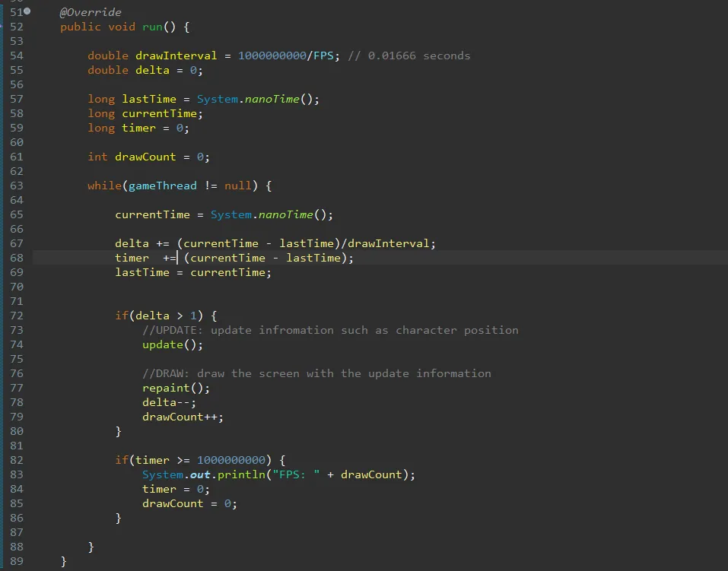Click the while keyword on line 63
Viewport: 728px width, 571px height.
click(104, 186)
